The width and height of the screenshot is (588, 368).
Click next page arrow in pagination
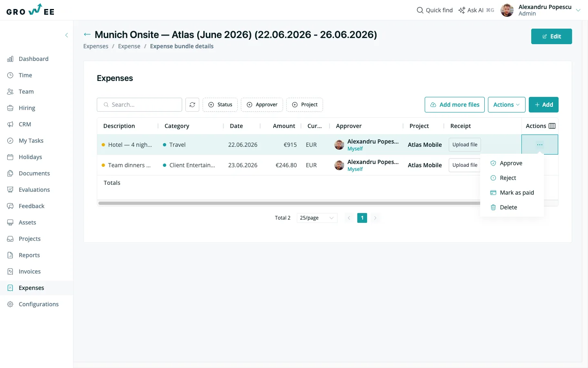375,218
